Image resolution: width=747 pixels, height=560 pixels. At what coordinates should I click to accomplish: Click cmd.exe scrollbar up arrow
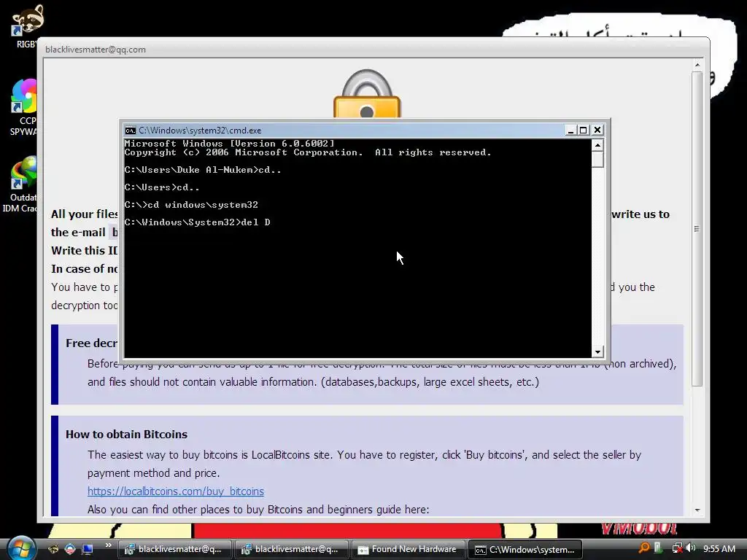click(x=598, y=145)
